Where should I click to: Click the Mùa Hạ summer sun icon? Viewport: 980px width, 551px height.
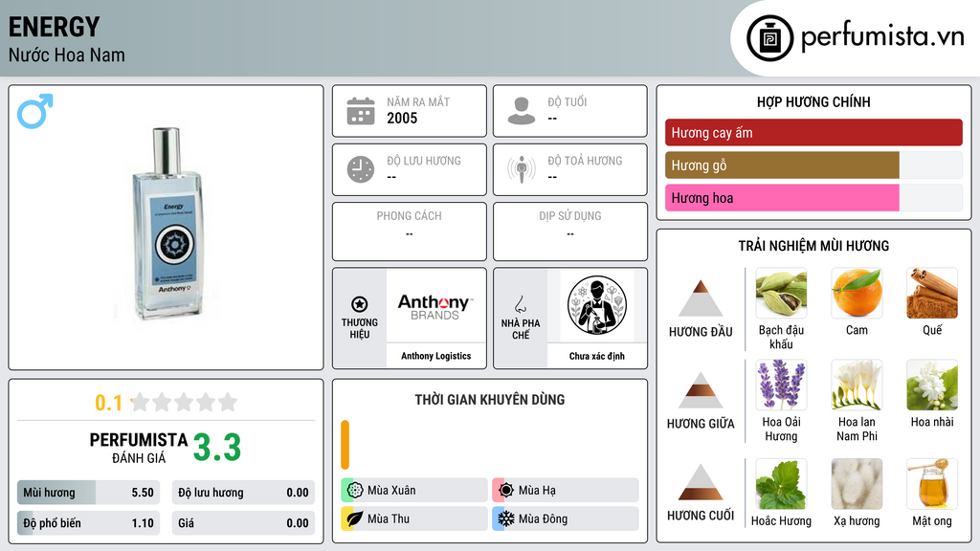click(506, 490)
